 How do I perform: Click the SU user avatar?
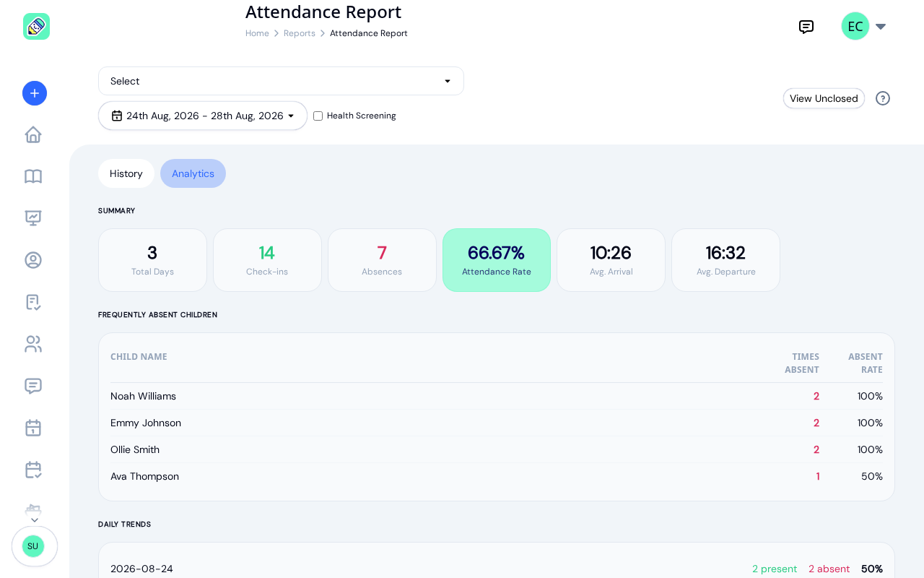tap(33, 546)
